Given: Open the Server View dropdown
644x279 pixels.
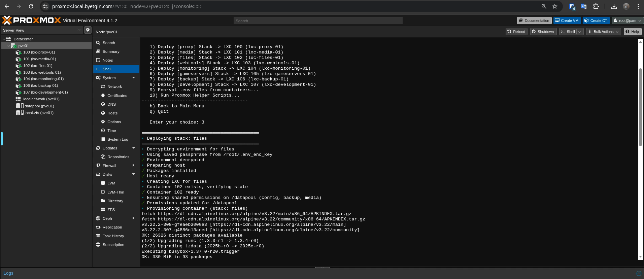Looking at the screenshot, I should pyautogui.click(x=79, y=30).
